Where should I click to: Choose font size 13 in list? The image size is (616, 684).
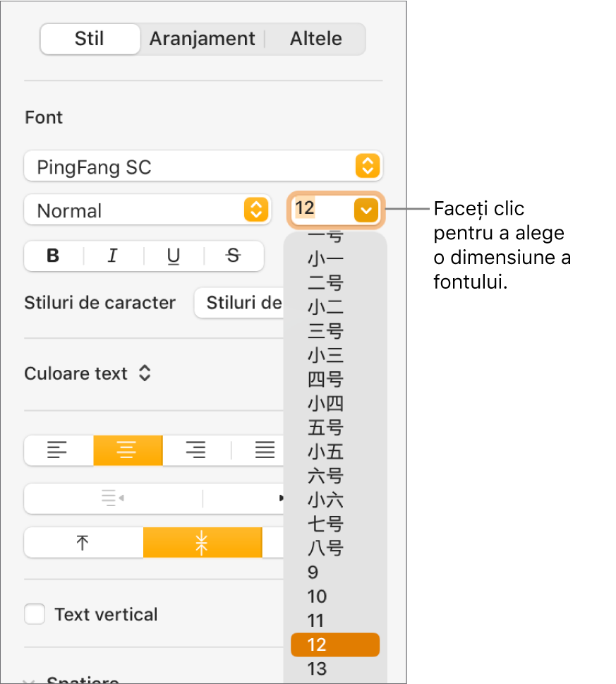coord(334,668)
